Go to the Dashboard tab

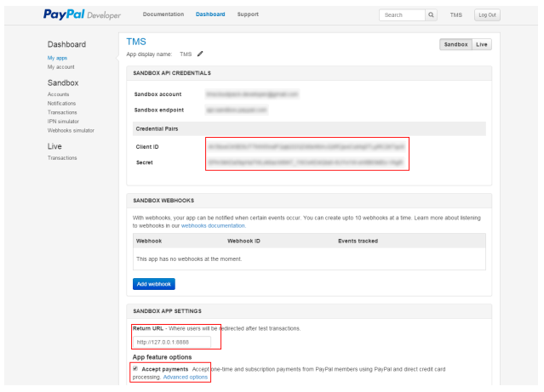[x=210, y=15]
